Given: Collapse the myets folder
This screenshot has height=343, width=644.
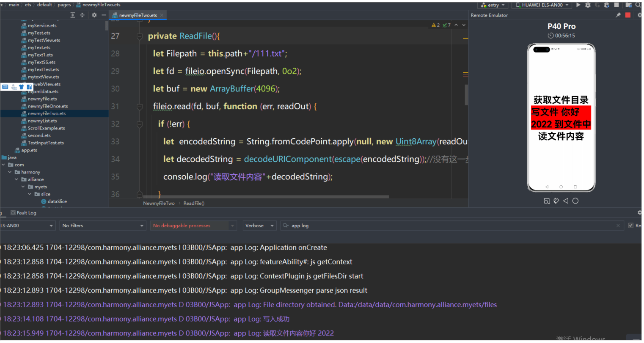Looking at the screenshot, I should pos(23,187).
